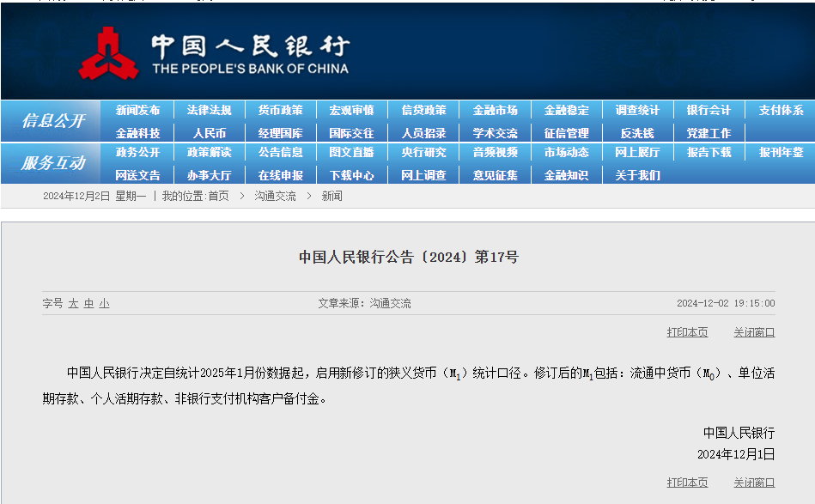Image resolution: width=815 pixels, height=504 pixels.
Task: Open the 支付体系 navigation item
Action: (781, 111)
